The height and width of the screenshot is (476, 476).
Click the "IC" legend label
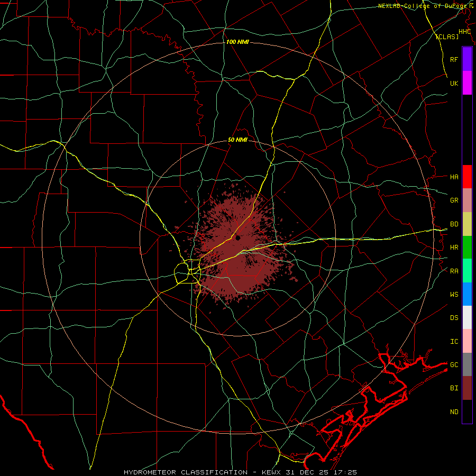tap(454, 341)
